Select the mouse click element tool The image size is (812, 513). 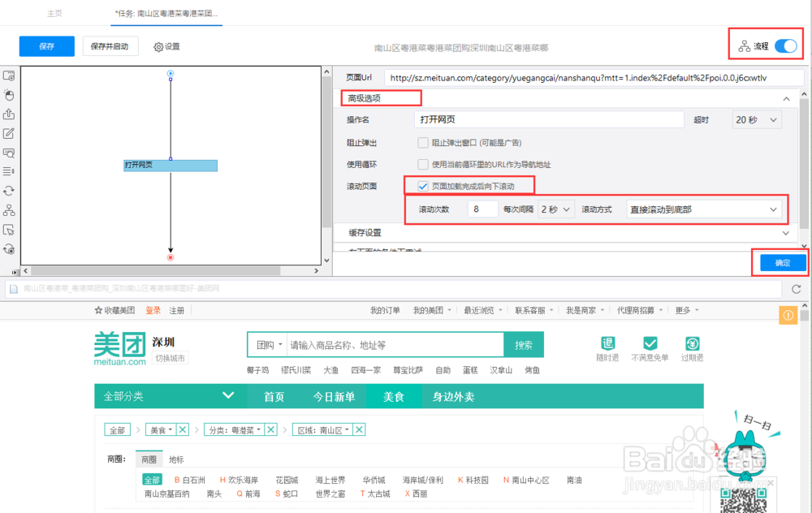tap(9, 95)
